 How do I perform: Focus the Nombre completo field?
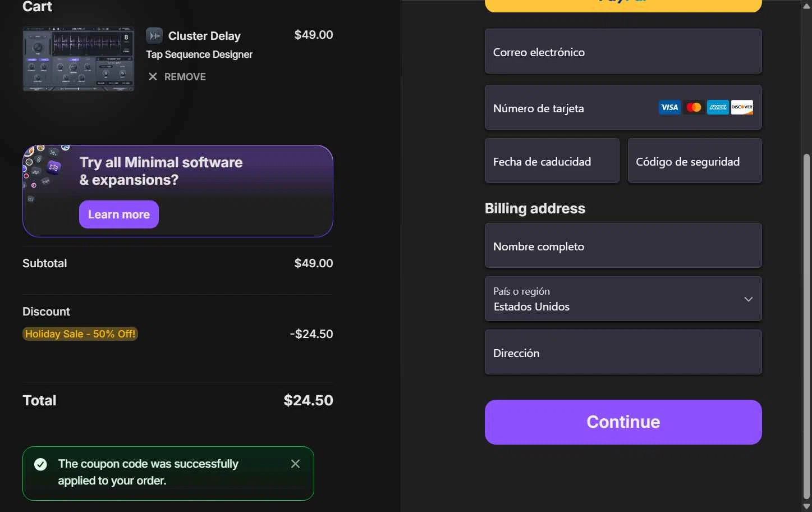coord(623,246)
